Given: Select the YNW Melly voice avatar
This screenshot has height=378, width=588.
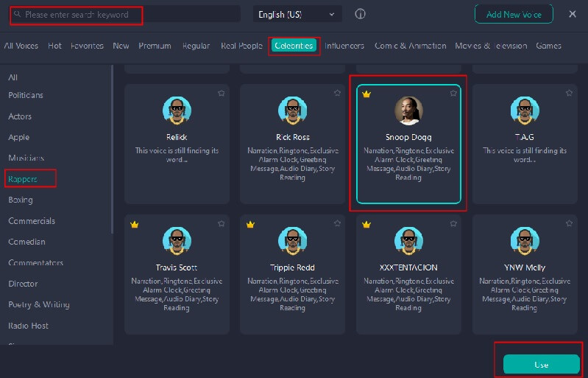Looking at the screenshot, I should (x=525, y=241).
